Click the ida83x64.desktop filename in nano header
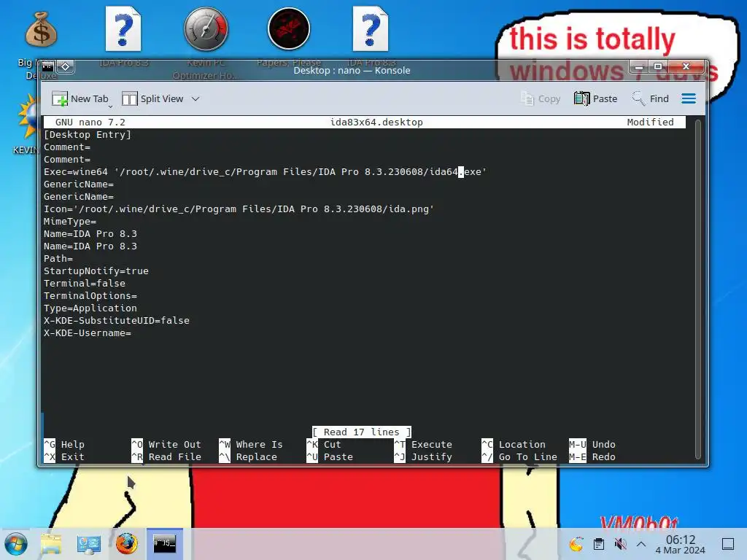The image size is (747, 560). pos(376,122)
